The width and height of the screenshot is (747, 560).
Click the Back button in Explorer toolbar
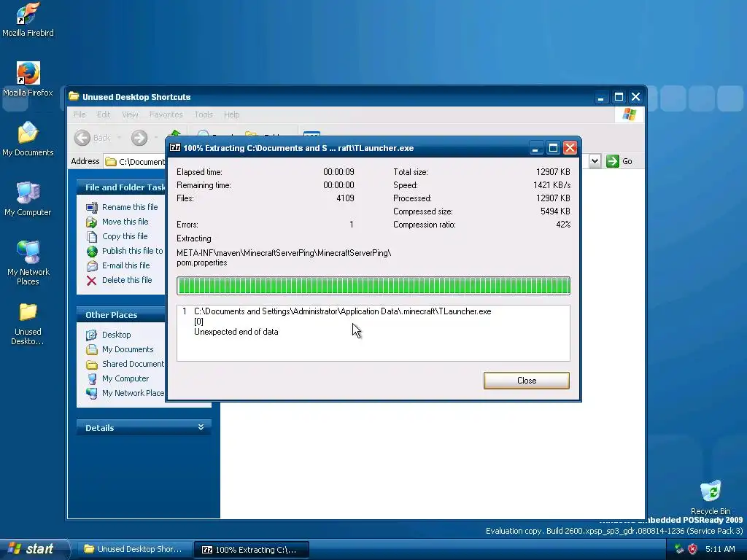point(93,138)
